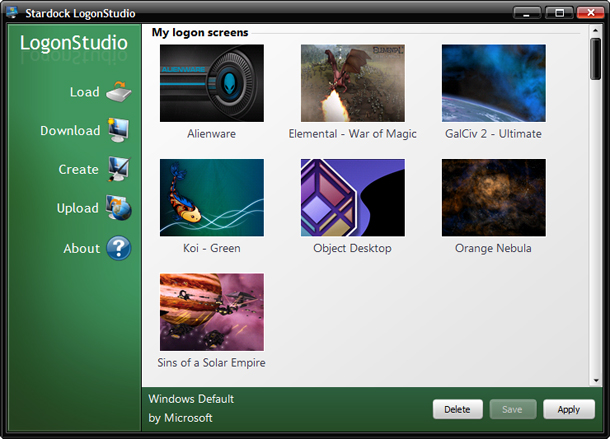
Task: Click the 'Koi - Green' caption
Action: [212, 248]
